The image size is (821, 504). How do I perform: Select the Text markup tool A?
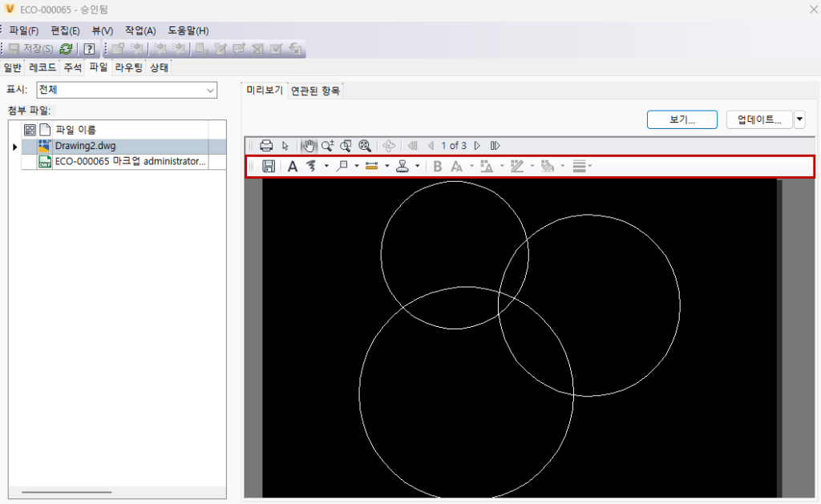point(292,167)
